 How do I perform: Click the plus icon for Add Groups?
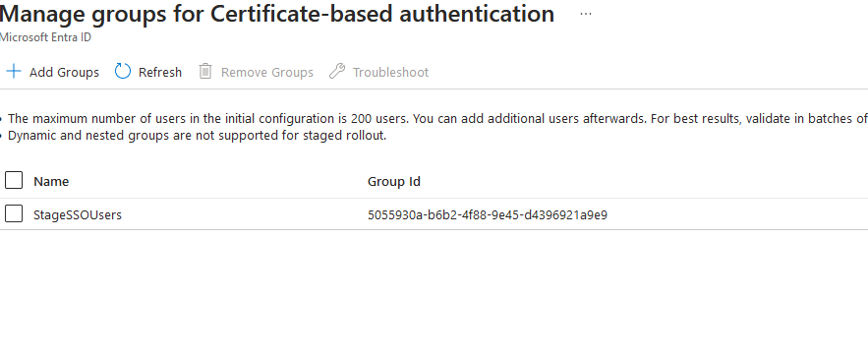(13, 72)
